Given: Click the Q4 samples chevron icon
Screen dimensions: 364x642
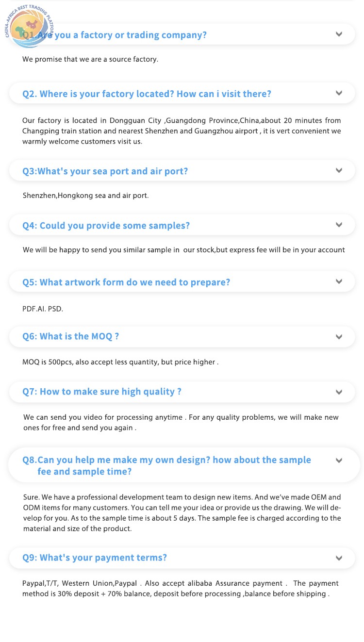Looking at the screenshot, I should click(x=339, y=225).
